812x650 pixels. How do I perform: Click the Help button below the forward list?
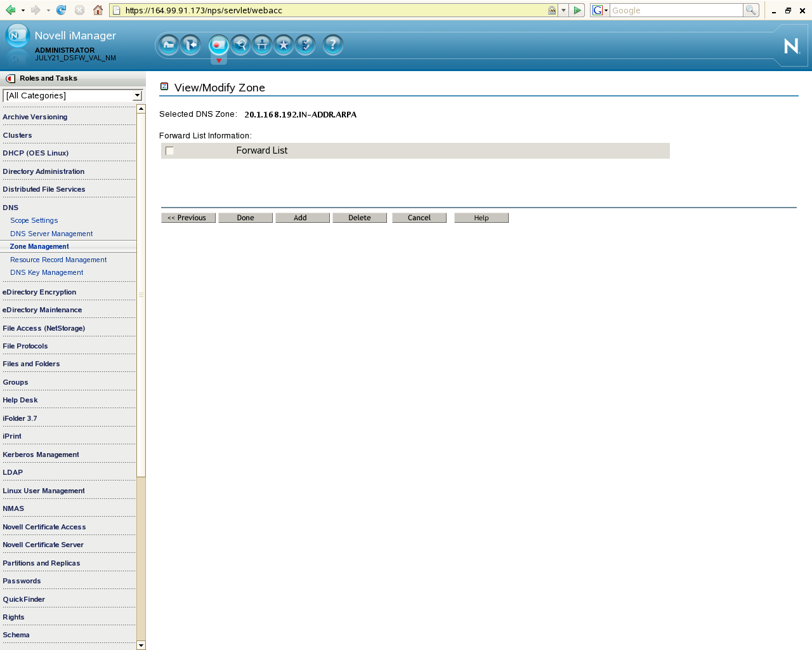(481, 218)
